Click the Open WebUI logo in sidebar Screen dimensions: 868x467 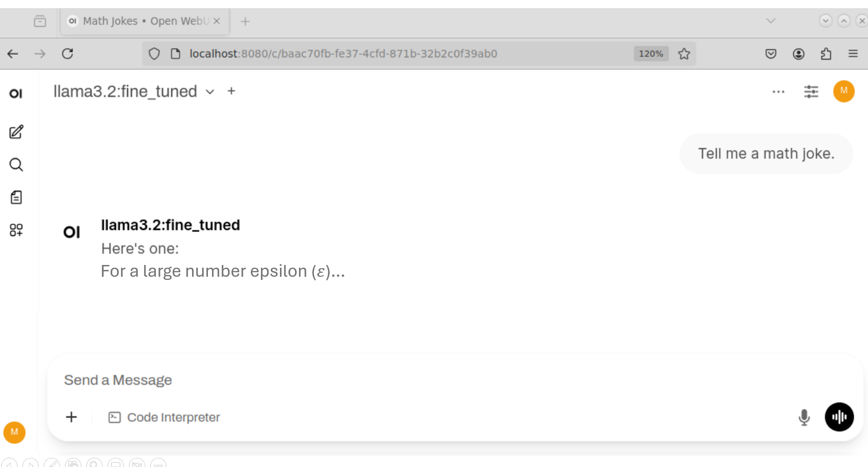(x=16, y=93)
